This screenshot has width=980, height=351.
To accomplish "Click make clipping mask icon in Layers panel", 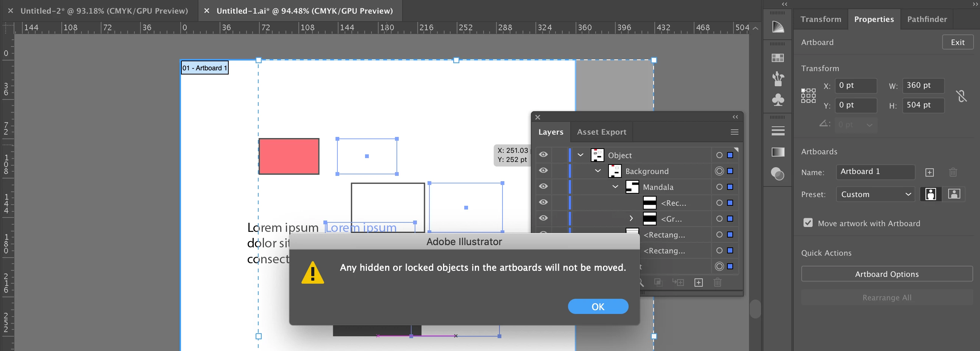I will [x=658, y=283].
